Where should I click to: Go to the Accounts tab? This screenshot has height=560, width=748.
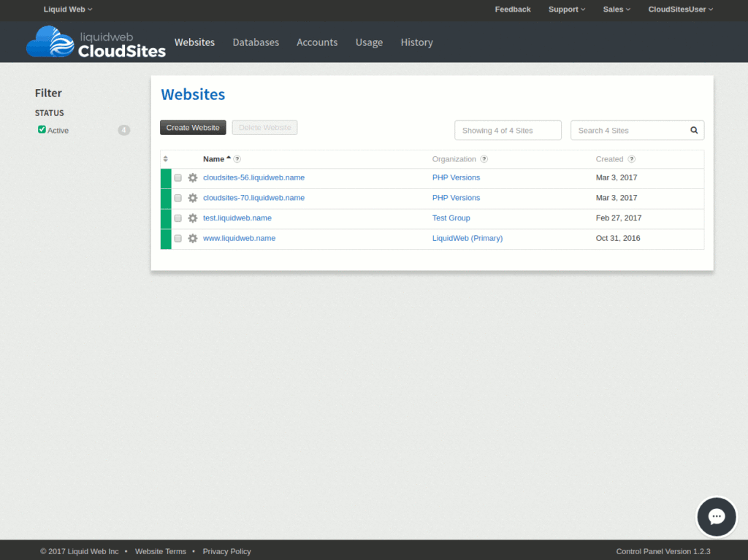pyautogui.click(x=317, y=42)
